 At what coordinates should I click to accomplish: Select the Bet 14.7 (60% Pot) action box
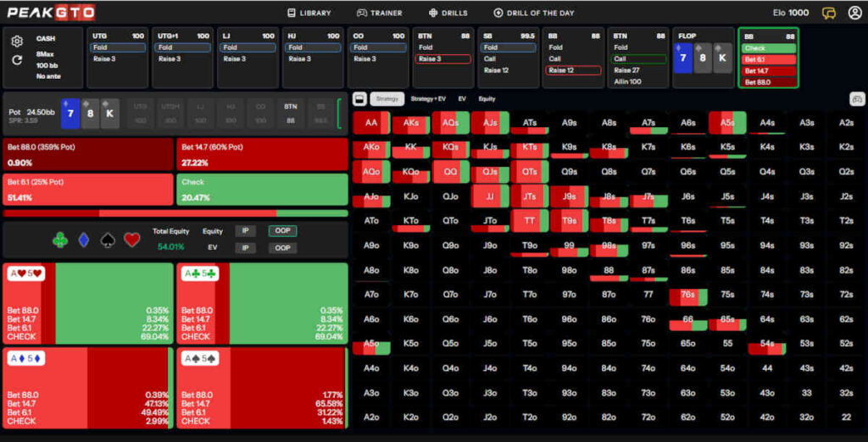coord(263,154)
